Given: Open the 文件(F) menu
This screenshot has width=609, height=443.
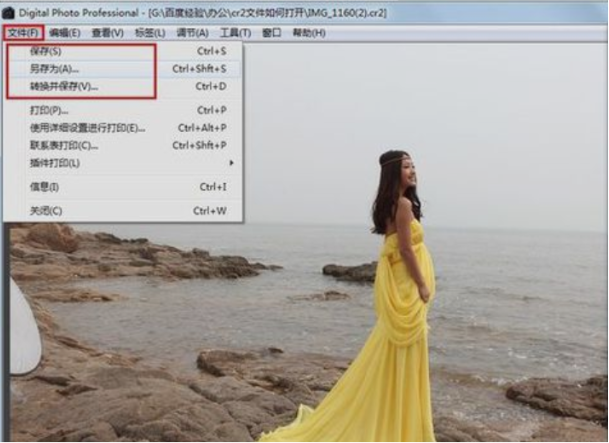Looking at the screenshot, I should 23,33.
